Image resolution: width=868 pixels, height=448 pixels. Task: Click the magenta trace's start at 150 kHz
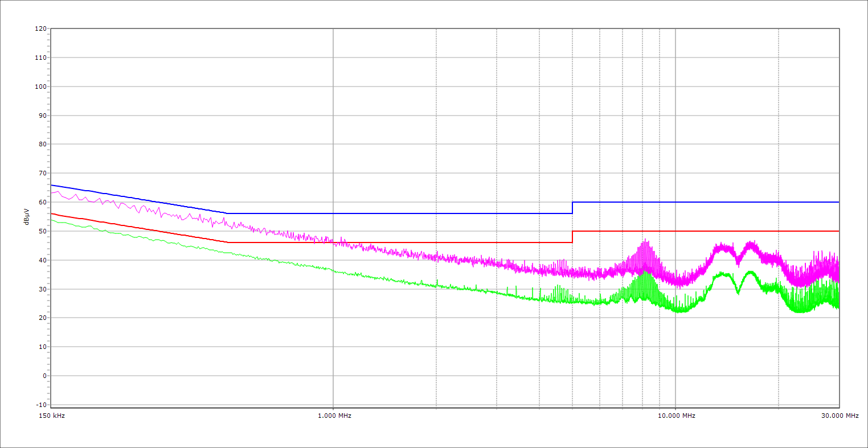point(52,193)
